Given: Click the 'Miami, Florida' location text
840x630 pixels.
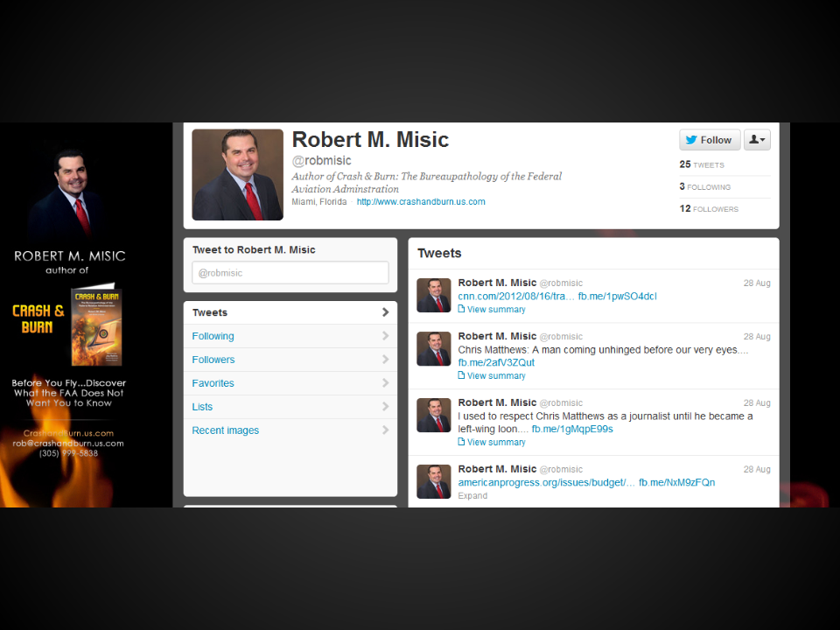Looking at the screenshot, I should click(318, 202).
